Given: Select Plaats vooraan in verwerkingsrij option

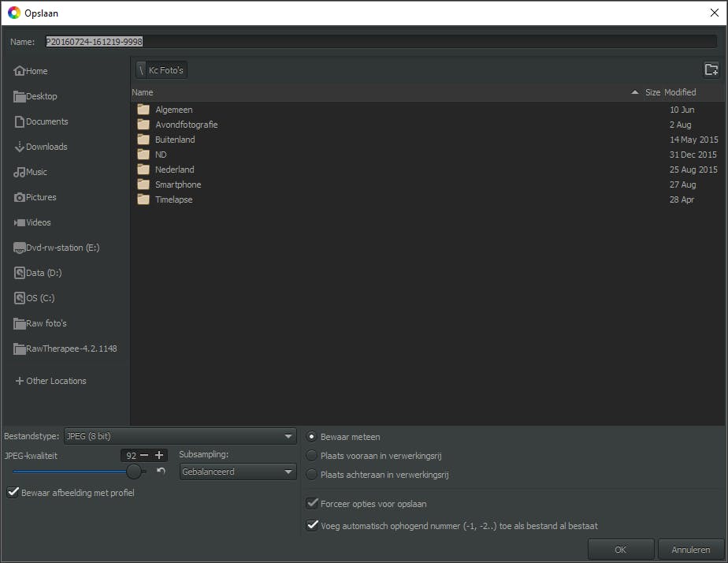Looking at the screenshot, I should tap(311, 456).
